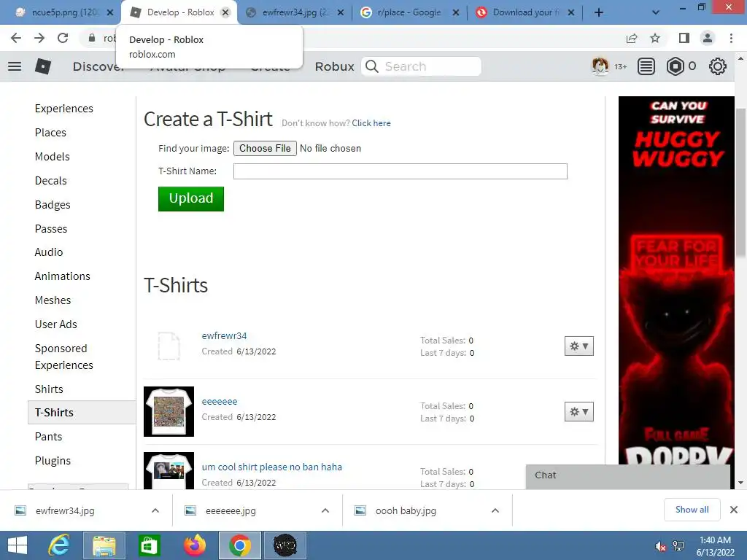Open gear dropdown for ewfrewr34 t-shirt
The height and width of the screenshot is (560, 747).
[x=578, y=346]
